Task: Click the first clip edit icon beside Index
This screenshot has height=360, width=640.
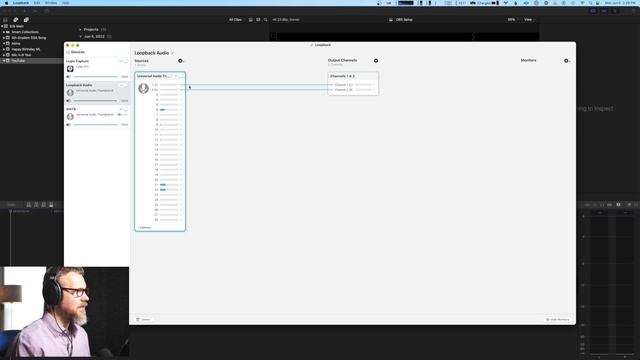Action: (x=29, y=205)
